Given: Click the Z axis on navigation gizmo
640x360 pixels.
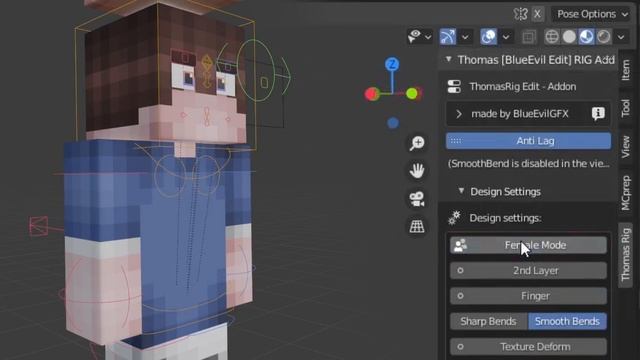Looking at the screenshot, I should (x=392, y=64).
